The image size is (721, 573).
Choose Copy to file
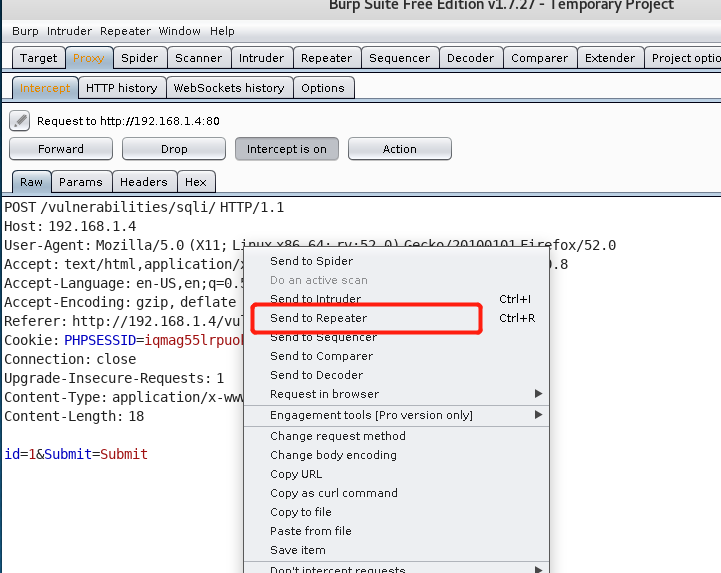(x=396, y=512)
